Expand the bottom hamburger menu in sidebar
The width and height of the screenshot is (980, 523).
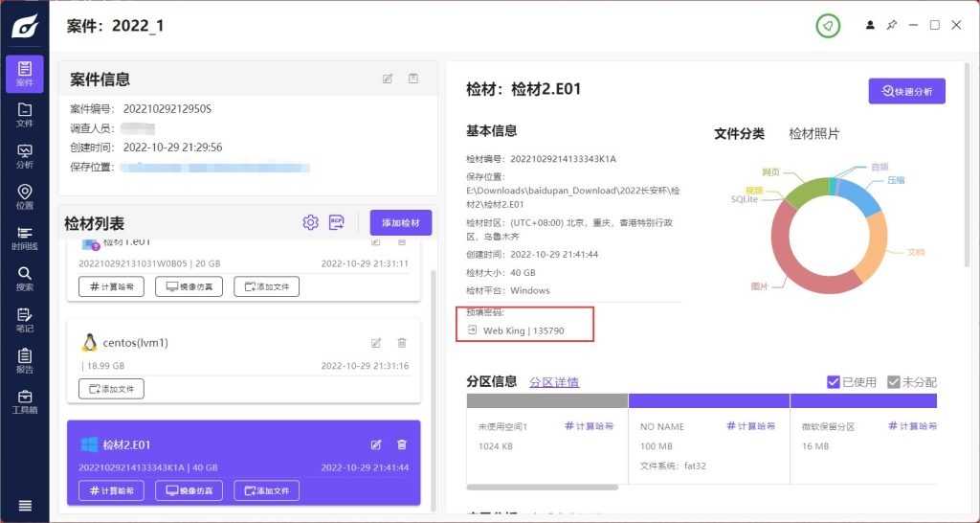coord(25,506)
